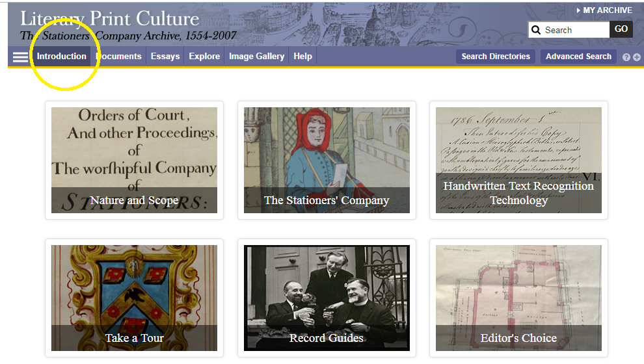644x364 pixels.
Task: Open the Help menu item
Action: point(302,56)
